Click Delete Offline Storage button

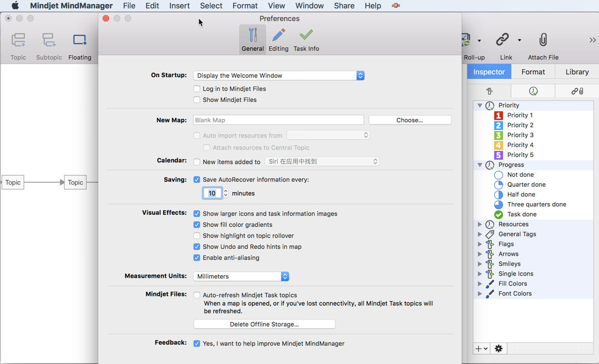pos(265,324)
